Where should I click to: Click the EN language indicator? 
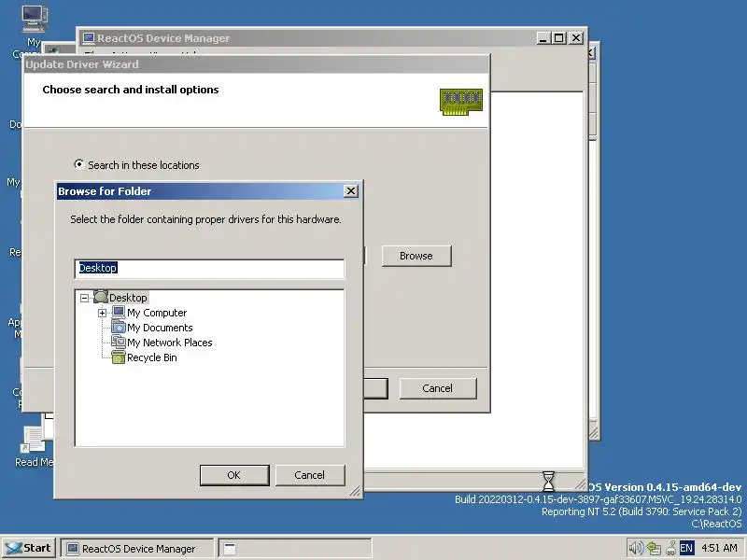point(686,548)
